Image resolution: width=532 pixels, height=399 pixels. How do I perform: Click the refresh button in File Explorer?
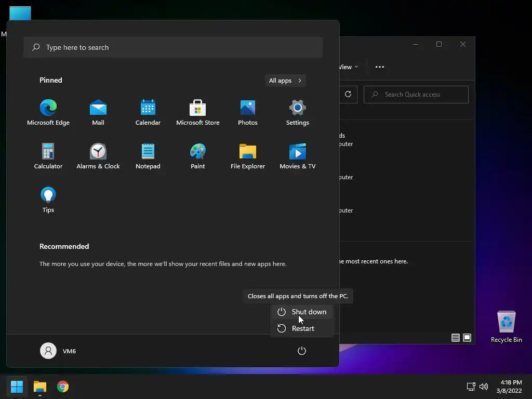348,95
